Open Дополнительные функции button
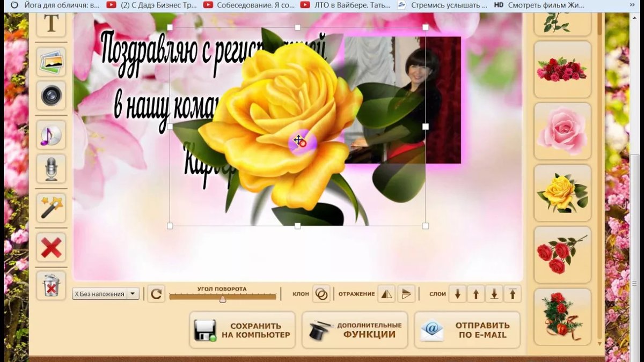Screen dimensions: 644x362 [x=355, y=330]
